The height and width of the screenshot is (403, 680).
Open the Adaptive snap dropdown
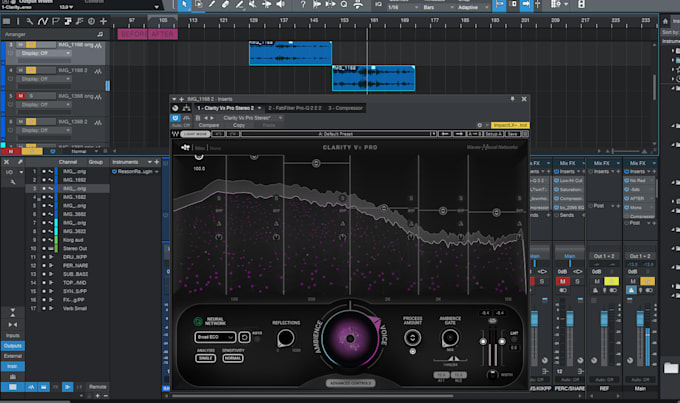tap(472, 7)
